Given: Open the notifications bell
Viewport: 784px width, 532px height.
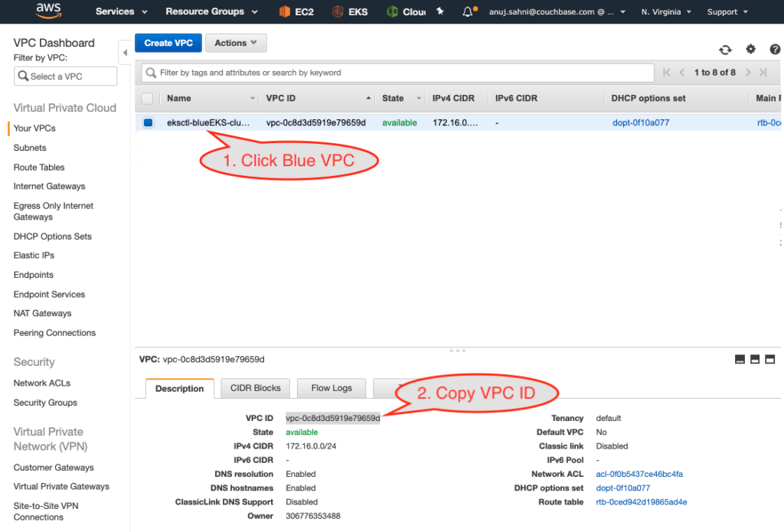Looking at the screenshot, I should 469,11.
